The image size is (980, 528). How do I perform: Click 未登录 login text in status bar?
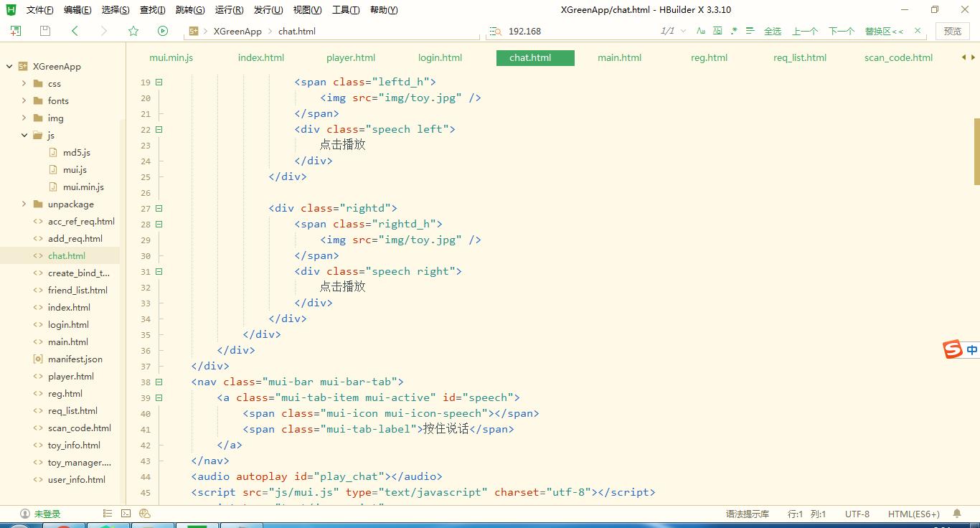tap(47, 514)
